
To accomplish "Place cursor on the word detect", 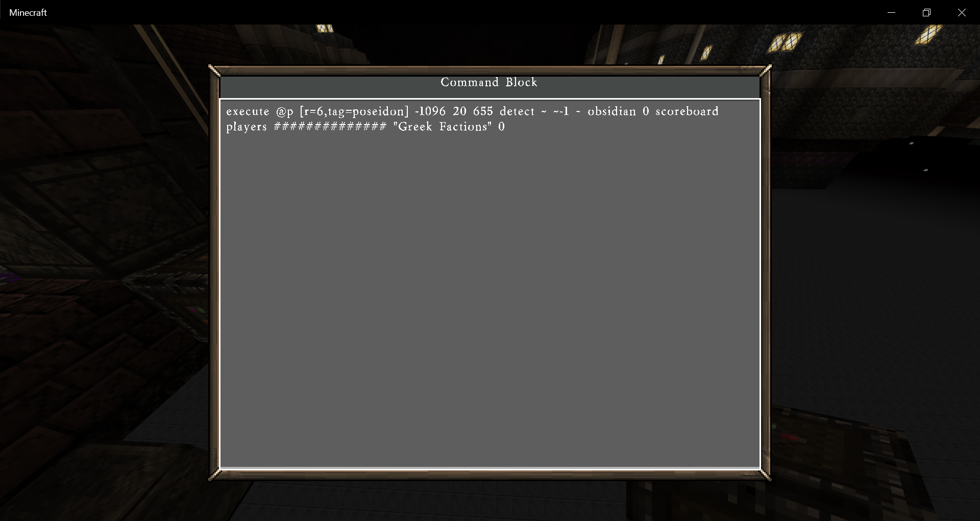I will point(517,111).
